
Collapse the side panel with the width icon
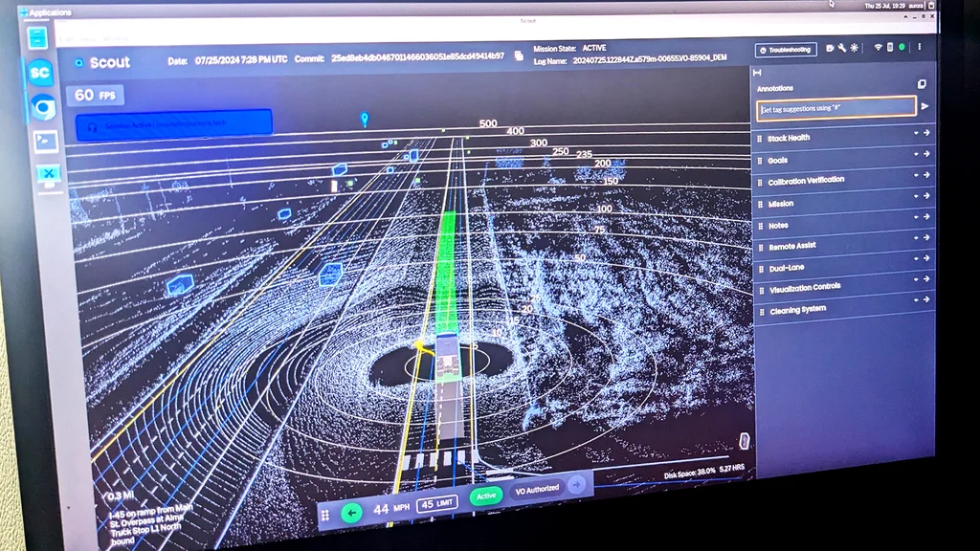pos(758,73)
